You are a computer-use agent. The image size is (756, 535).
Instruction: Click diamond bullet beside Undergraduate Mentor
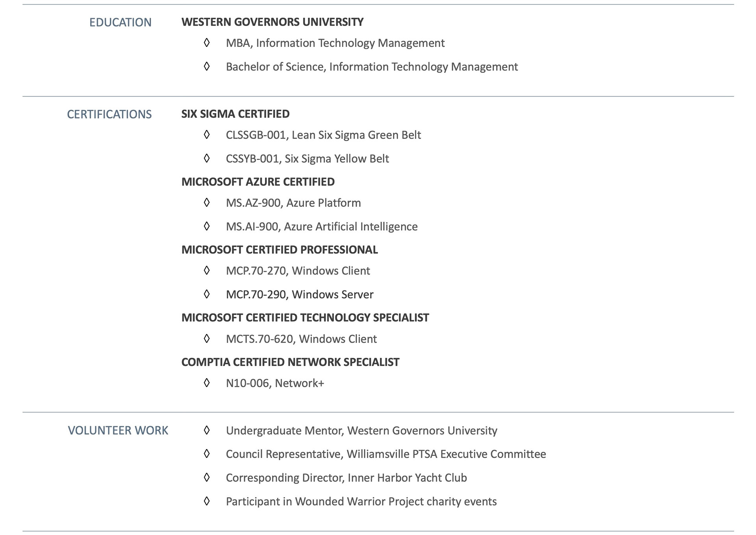(207, 430)
